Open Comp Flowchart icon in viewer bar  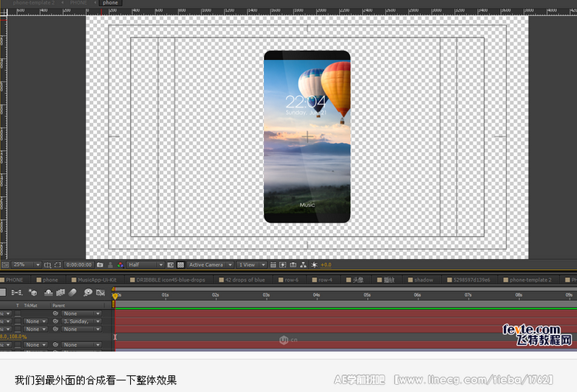303,264
